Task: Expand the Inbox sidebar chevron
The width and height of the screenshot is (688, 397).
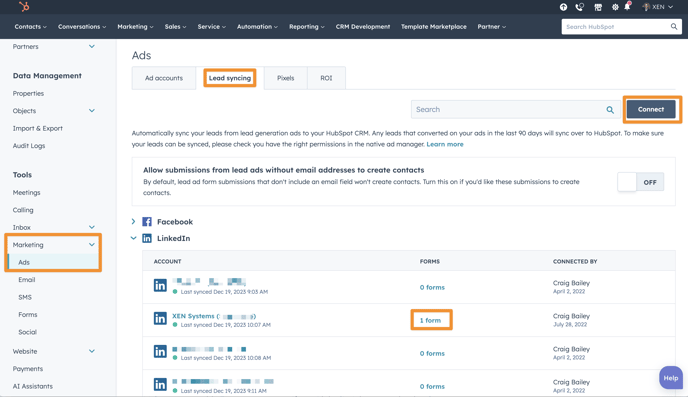Action: [92, 227]
